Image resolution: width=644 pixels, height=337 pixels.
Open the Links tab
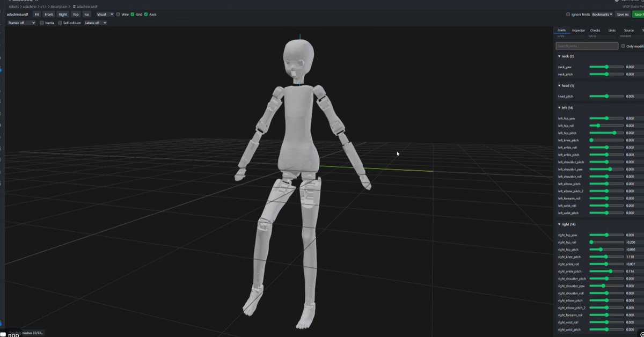coord(612,31)
